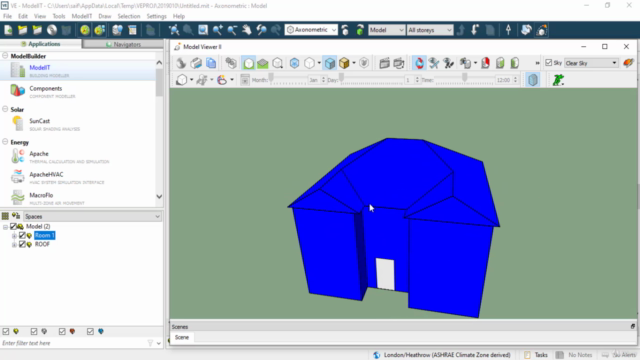Open the Draw menu

(x=104, y=16)
